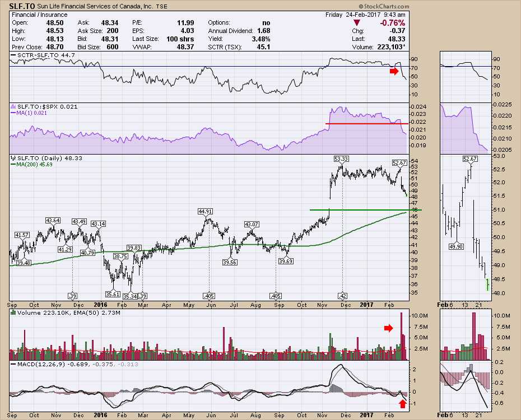Click the 49.90 label in zoom panel

456,247
